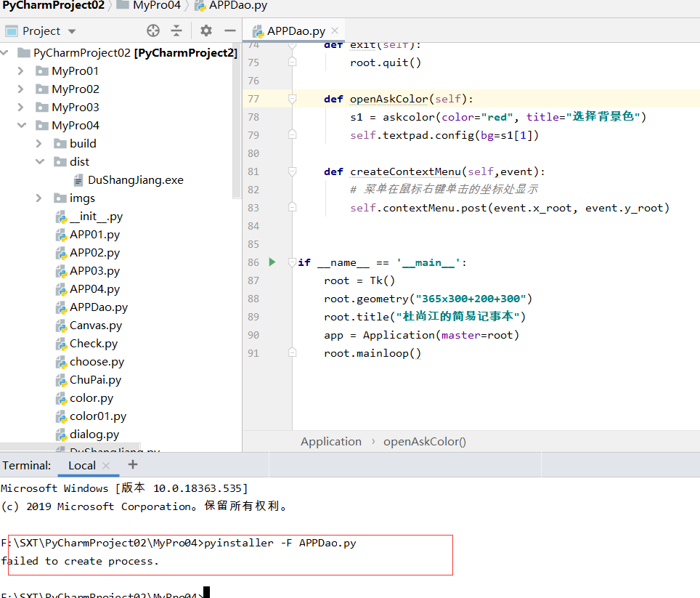Expand the MyPro03 folder
Screen dimensions: 700x598
20,108
